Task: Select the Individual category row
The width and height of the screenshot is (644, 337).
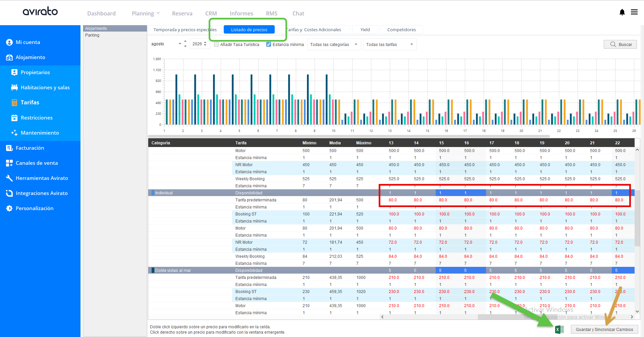Action: [391, 193]
